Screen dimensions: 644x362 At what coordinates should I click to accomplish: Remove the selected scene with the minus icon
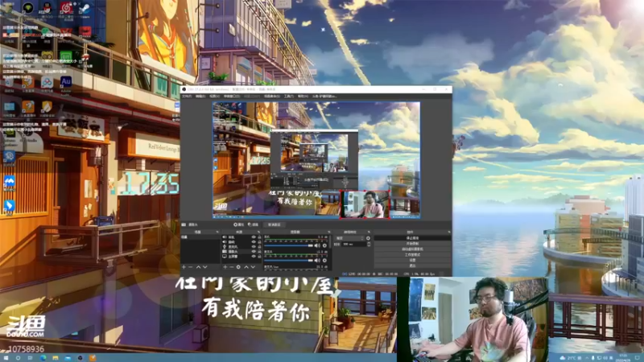[191, 267]
